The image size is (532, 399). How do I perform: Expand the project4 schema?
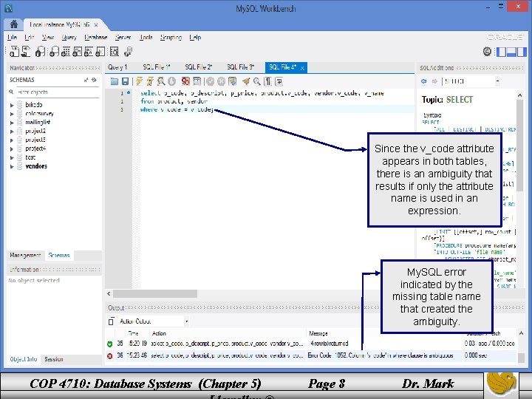point(12,149)
